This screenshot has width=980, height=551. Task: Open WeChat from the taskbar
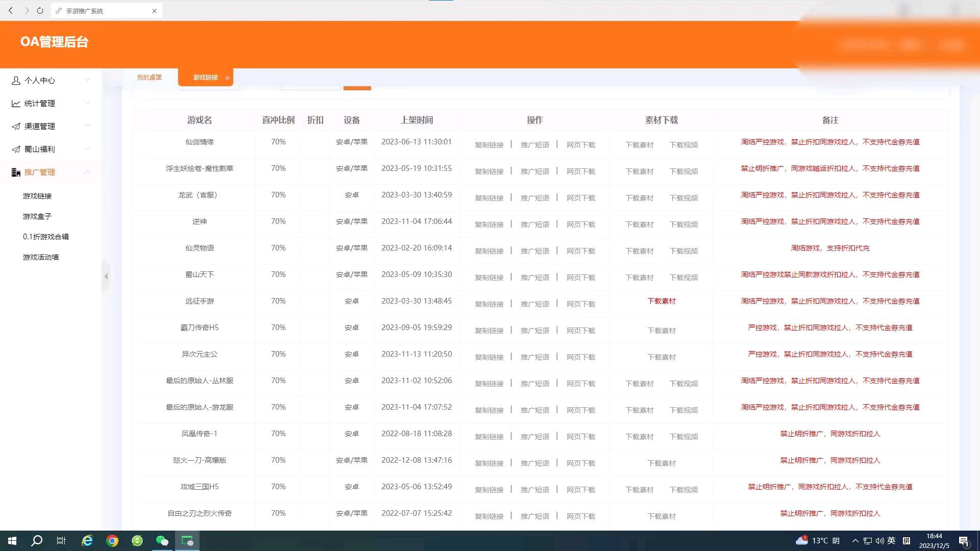click(x=162, y=541)
